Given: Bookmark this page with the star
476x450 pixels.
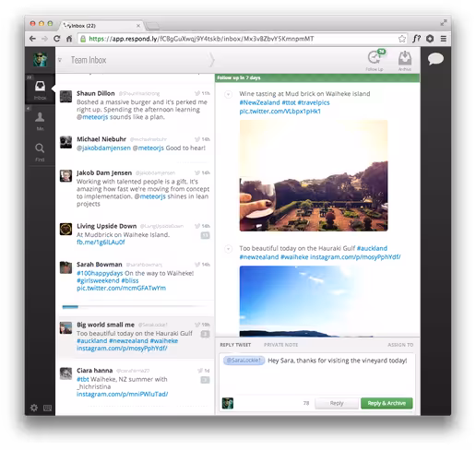Looking at the screenshot, I should pyautogui.click(x=402, y=39).
